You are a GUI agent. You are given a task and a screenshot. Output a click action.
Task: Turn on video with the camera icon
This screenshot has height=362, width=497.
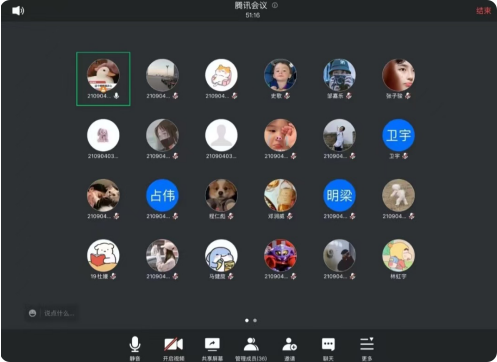coord(173,348)
